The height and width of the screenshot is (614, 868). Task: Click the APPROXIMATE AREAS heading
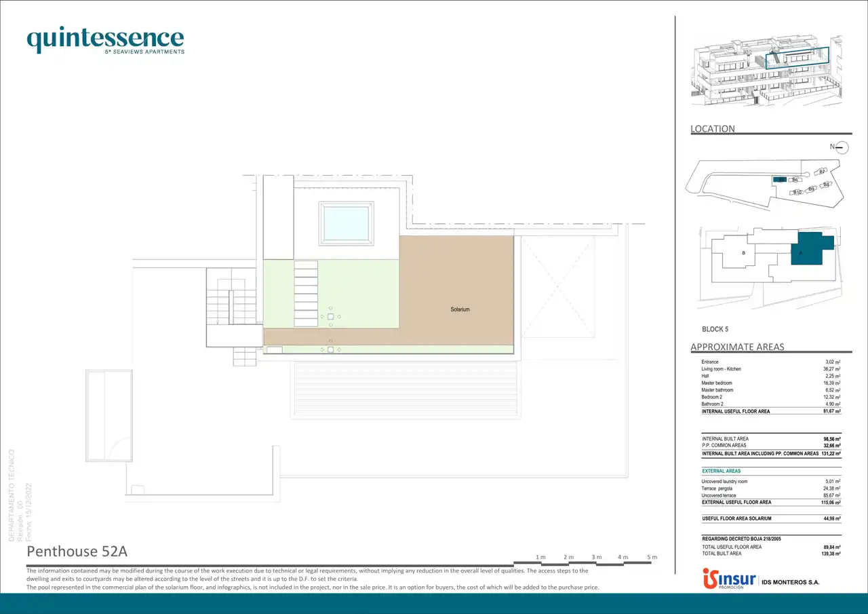pyautogui.click(x=737, y=347)
